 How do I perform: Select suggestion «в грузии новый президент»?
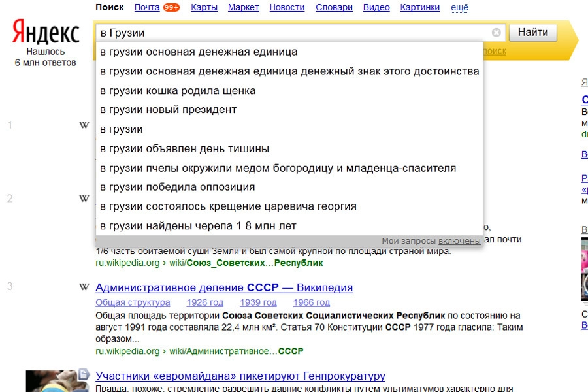[x=168, y=110]
